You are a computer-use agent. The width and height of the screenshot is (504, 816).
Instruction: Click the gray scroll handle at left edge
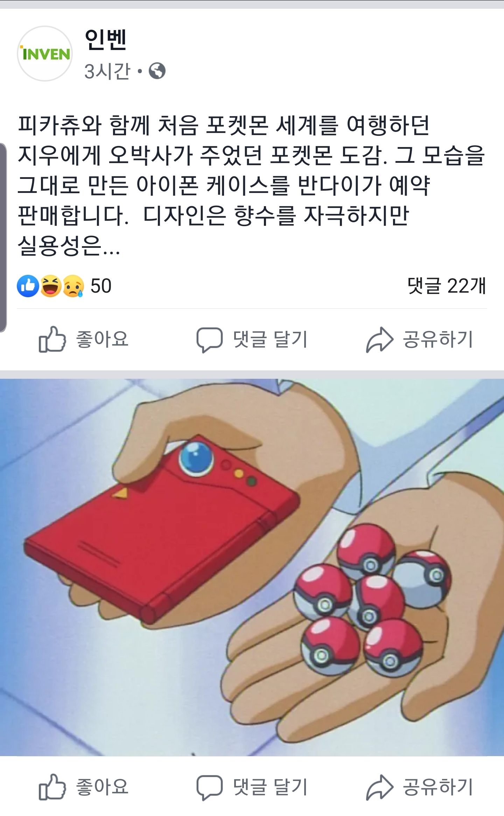click(3, 238)
